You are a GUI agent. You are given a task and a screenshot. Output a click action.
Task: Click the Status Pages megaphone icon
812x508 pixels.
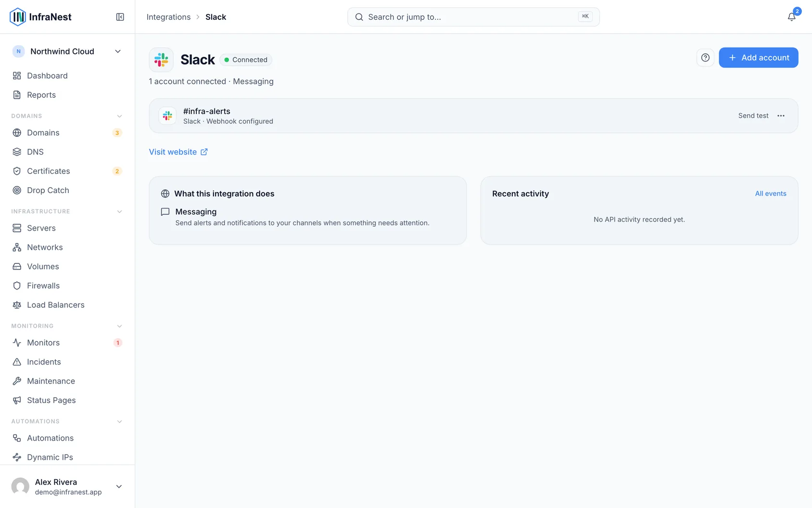[x=17, y=401]
